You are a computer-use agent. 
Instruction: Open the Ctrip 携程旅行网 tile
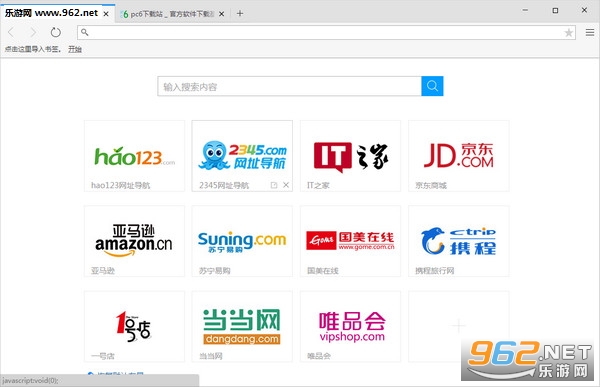point(459,241)
